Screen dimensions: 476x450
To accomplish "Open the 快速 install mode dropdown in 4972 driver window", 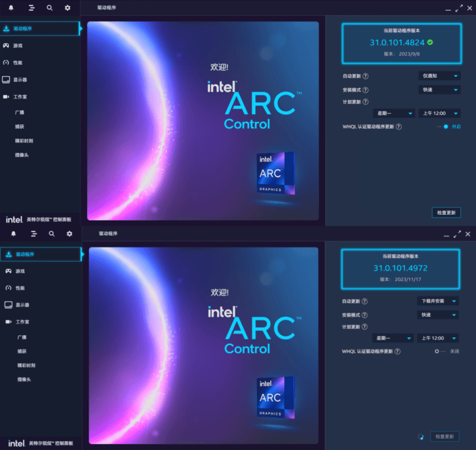I will coord(438,315).
